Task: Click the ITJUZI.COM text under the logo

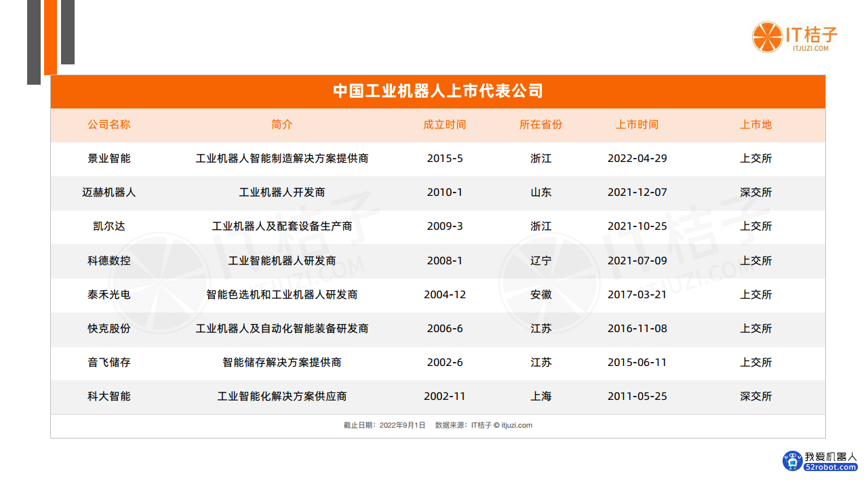Action: pos(810,49)
